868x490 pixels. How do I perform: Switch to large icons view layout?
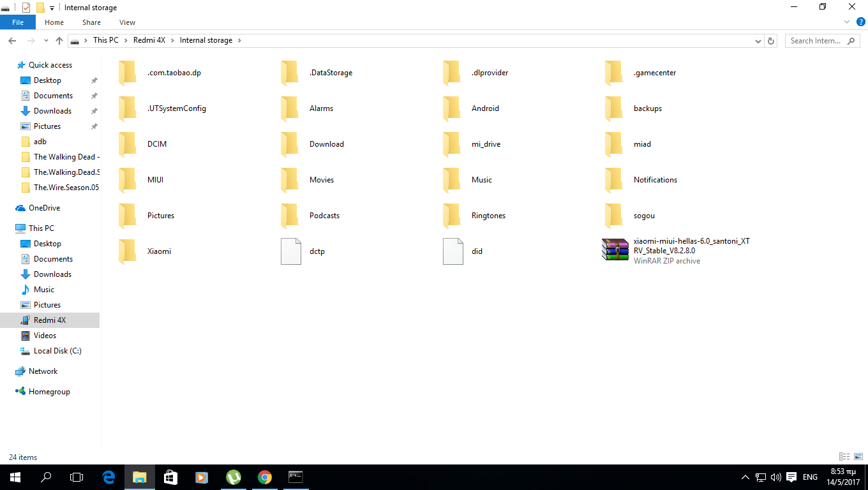click(859, 457)
